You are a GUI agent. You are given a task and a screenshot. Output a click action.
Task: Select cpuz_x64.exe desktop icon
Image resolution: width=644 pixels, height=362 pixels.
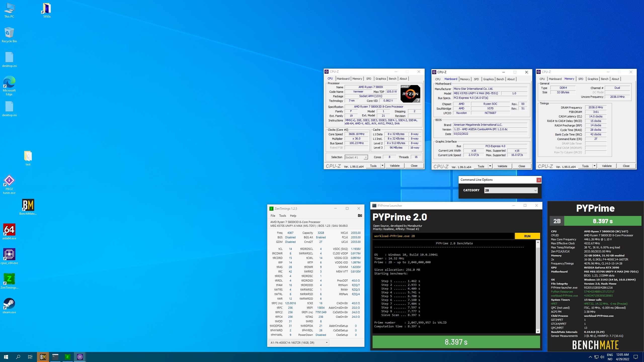click(x=9, y=256)
